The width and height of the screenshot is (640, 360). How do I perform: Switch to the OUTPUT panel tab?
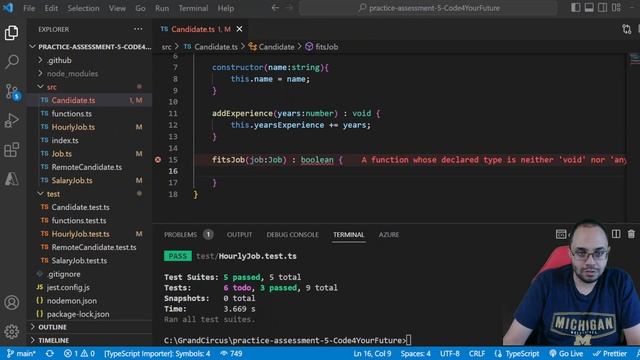(239, 234)
